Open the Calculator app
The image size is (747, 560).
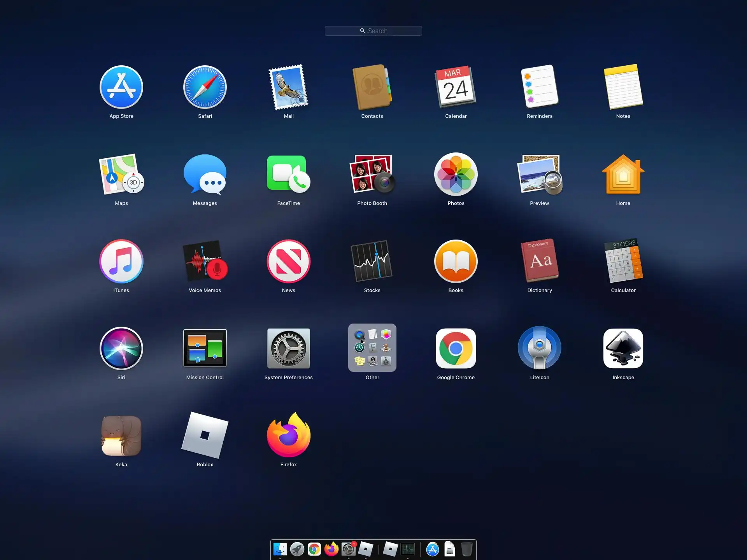click(x=623, y=261)
